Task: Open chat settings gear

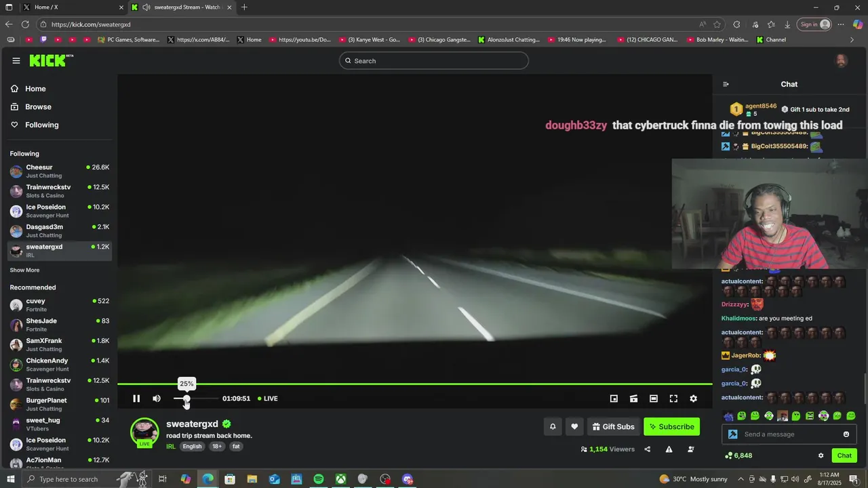Action: point(821,455)
